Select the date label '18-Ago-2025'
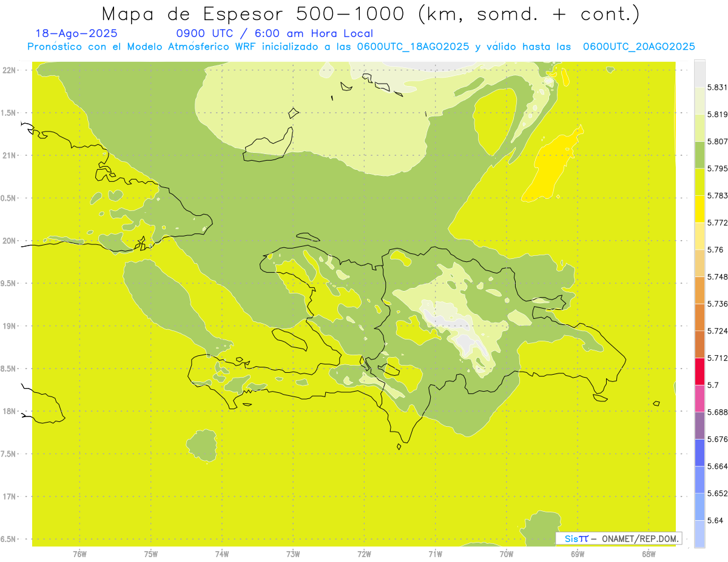The image size is (728, 562). pos(76,34)
